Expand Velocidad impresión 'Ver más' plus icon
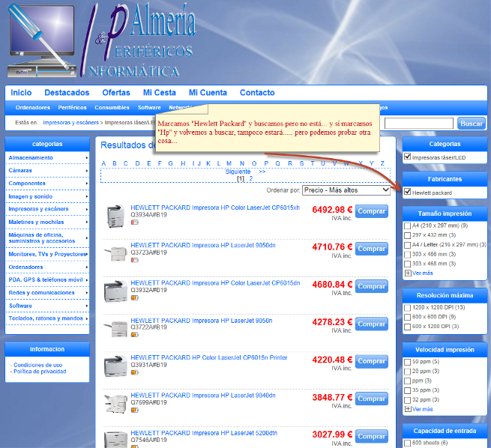The image size is (491, 448). coord(408,409)
